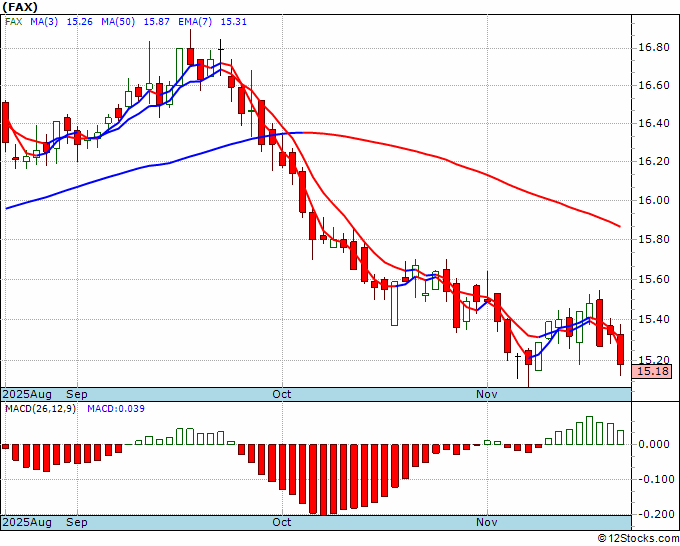
Task: Click the 16.80 price axis label
Action: point(654,47)
